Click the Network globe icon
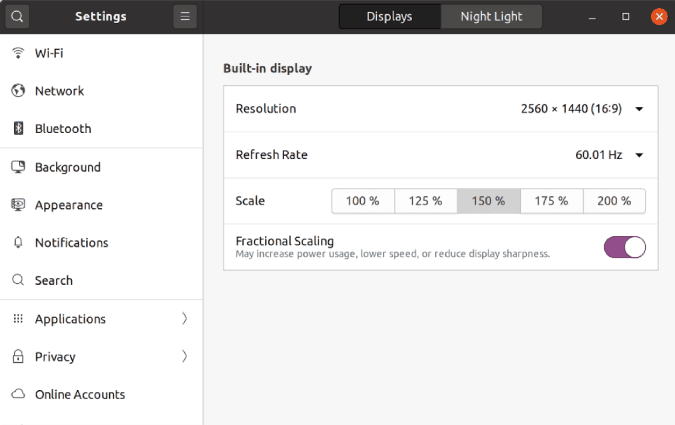 point(18,91)
